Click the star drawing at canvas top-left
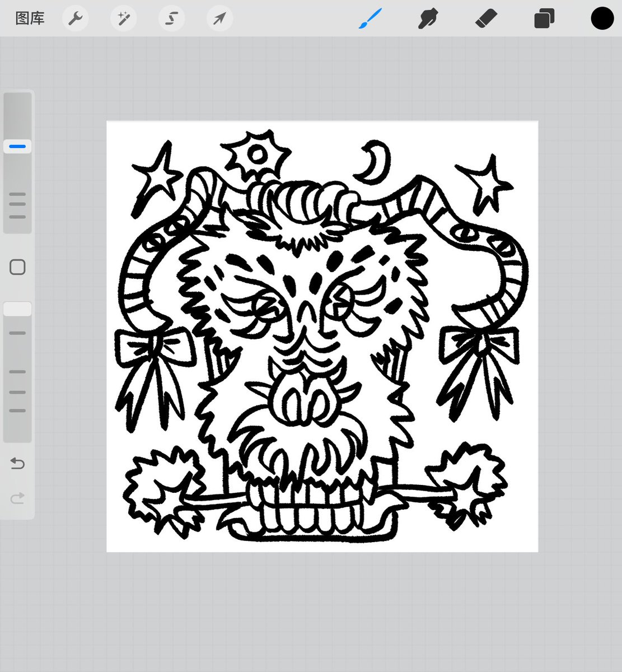Image resolution: width=622 pixels, height=672 pixels. [156, 178]
